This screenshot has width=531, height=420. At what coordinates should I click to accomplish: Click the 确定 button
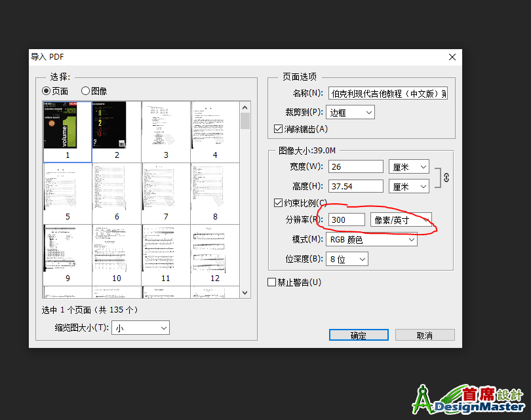(x=359, y=335)
